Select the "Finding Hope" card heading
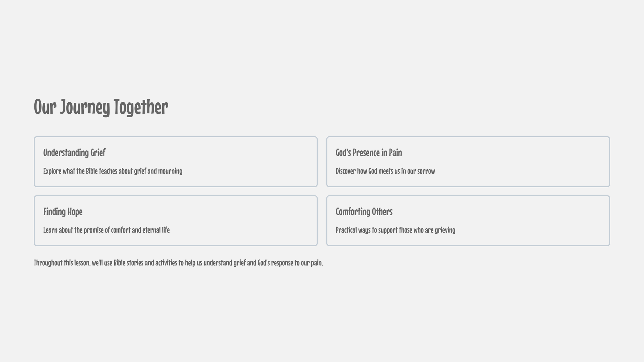The image size is (644, 362). 63,212
